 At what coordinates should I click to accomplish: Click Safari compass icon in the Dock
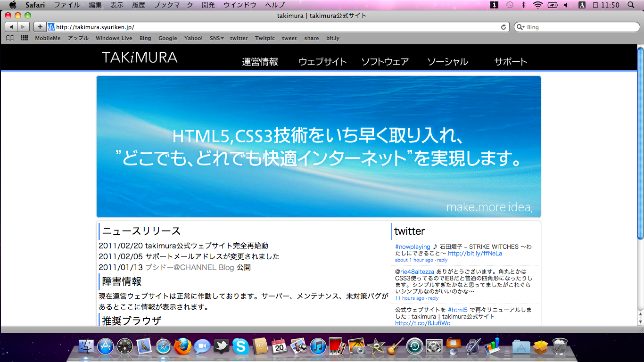(x=163, y=347)
